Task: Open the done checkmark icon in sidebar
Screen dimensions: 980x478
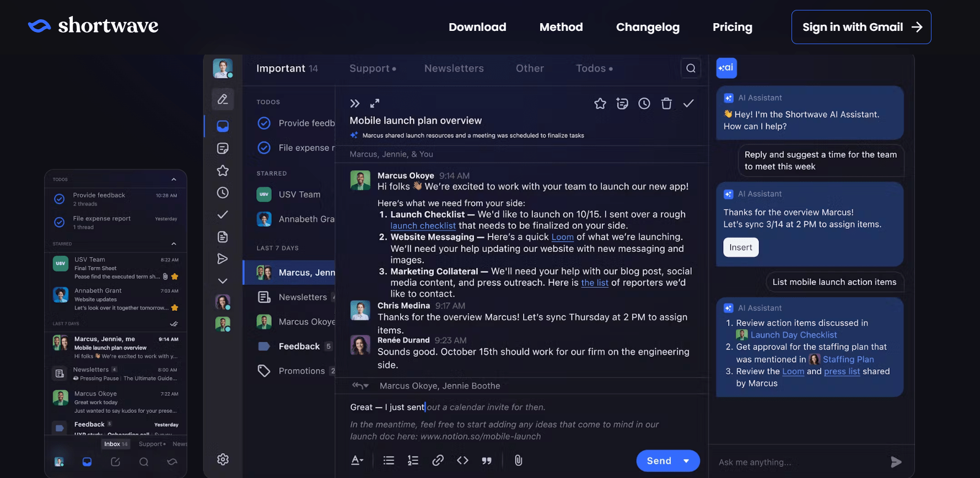Action: pyautogui.click(x=223, y=214)
